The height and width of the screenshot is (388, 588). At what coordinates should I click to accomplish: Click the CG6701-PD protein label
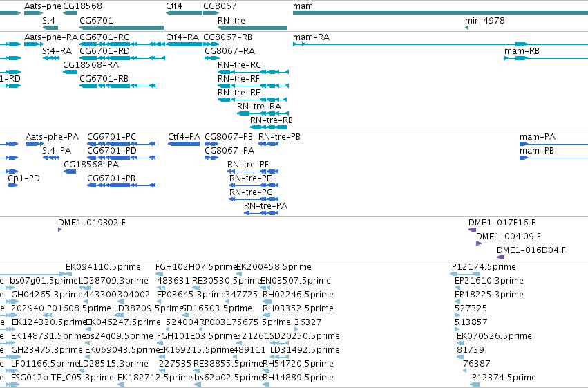click(112, 151)
